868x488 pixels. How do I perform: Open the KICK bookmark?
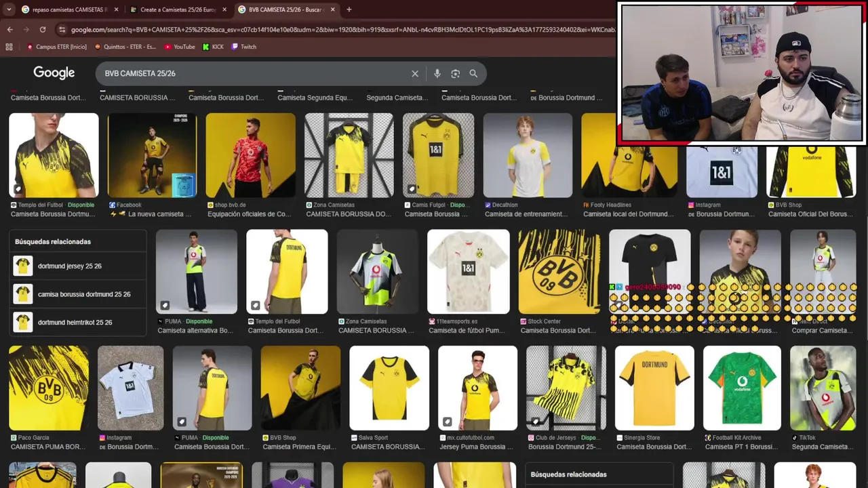212,47
